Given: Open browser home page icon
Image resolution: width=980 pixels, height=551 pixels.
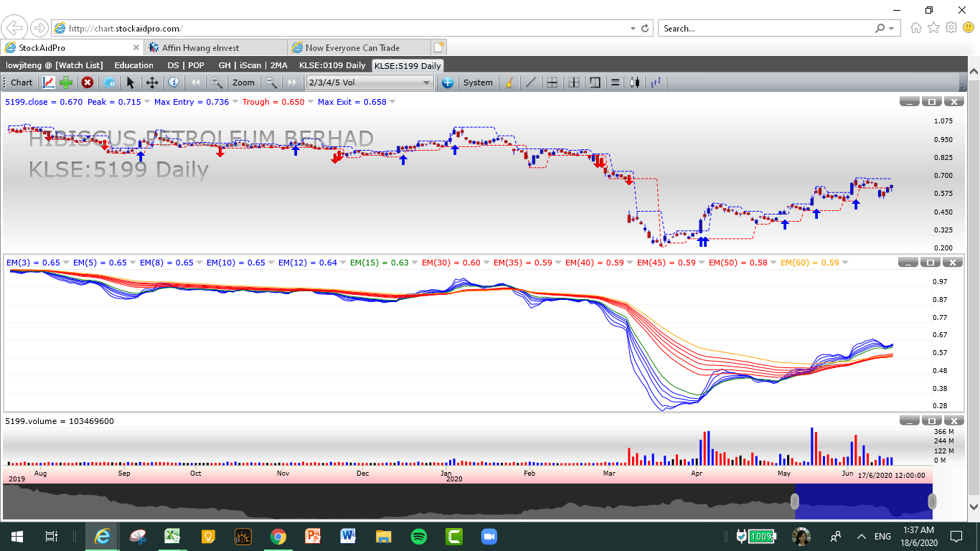Looking at the screenshot, I should [916, 28].
